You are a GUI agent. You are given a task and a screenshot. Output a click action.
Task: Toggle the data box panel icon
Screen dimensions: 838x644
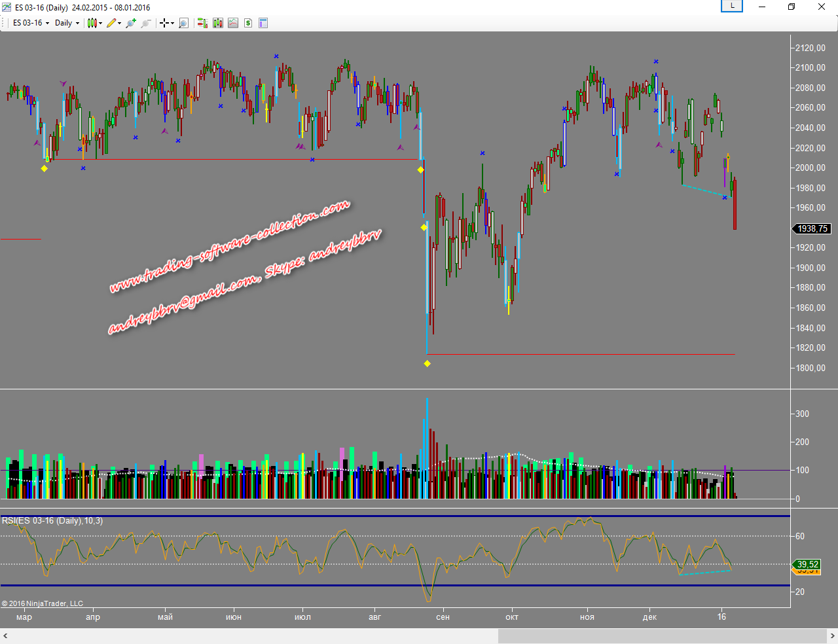263,23
